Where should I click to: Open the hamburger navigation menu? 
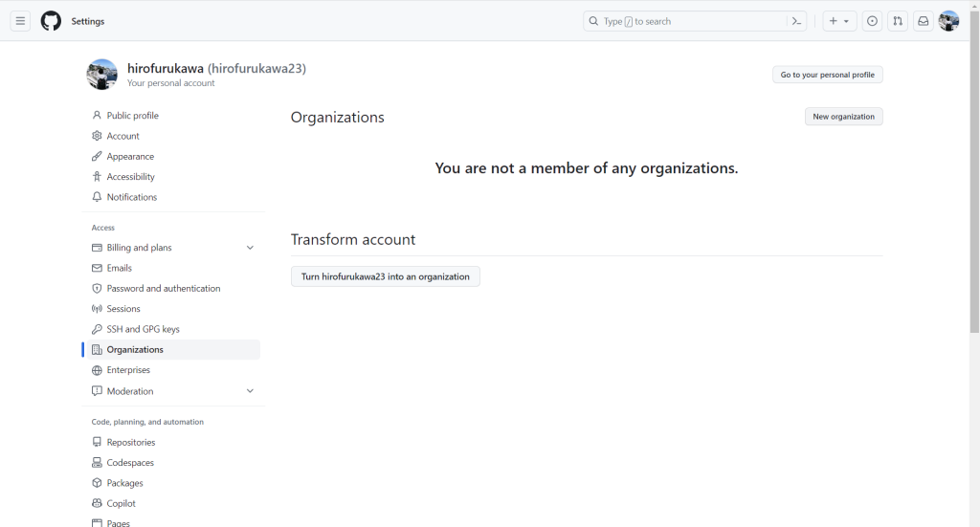20,21
